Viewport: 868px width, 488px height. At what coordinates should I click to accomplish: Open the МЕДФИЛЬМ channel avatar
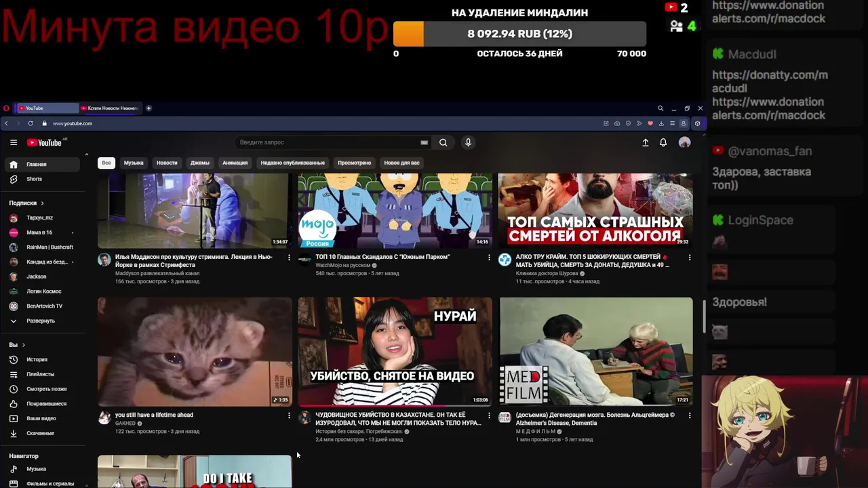tap(505, 418)
